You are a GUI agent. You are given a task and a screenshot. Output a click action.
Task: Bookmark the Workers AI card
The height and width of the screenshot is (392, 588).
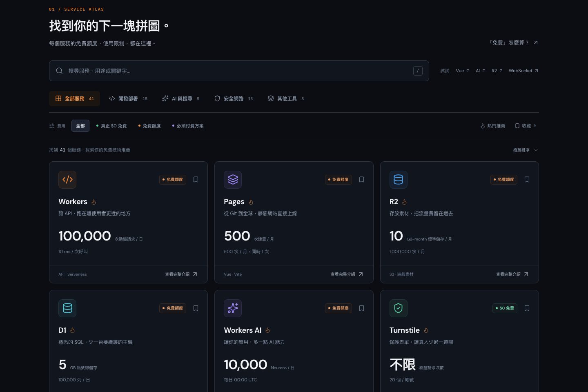(361, 308)
